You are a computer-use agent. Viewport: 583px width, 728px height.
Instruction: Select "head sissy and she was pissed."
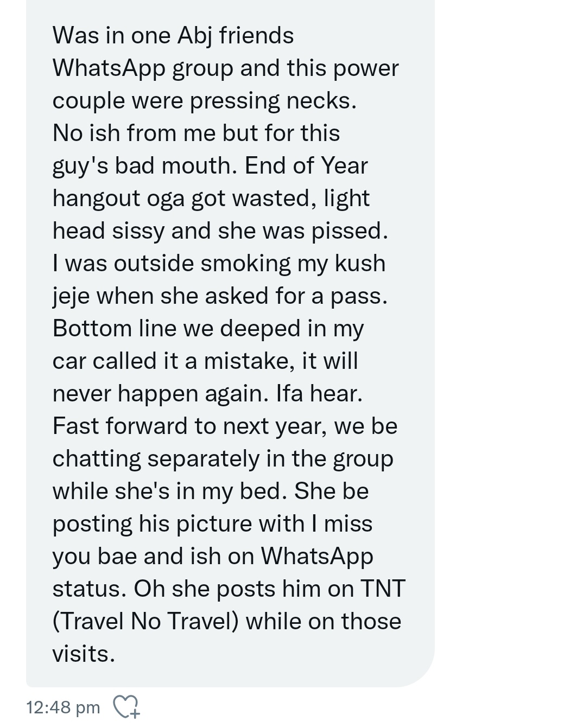click(x=220, y=232)
